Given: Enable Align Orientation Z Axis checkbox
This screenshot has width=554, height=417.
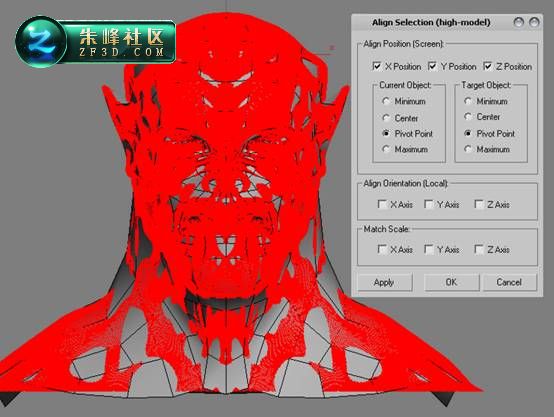Looking at the screenshot, I should click(x=479, y=204).
